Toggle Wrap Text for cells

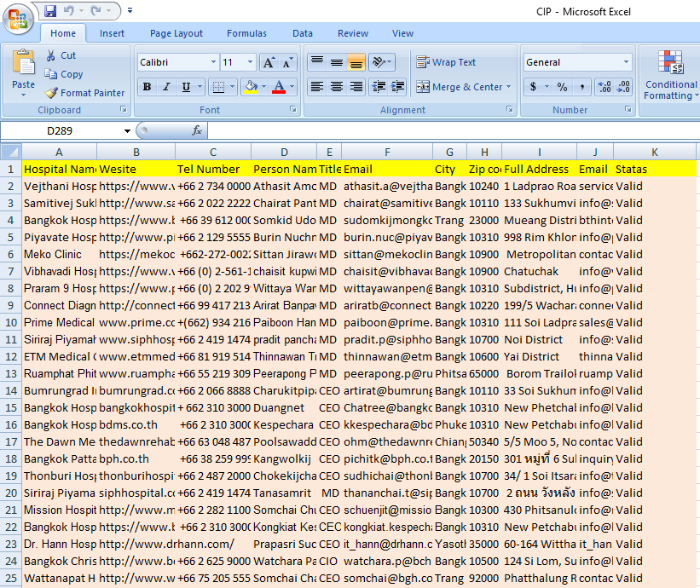[446, 62]
